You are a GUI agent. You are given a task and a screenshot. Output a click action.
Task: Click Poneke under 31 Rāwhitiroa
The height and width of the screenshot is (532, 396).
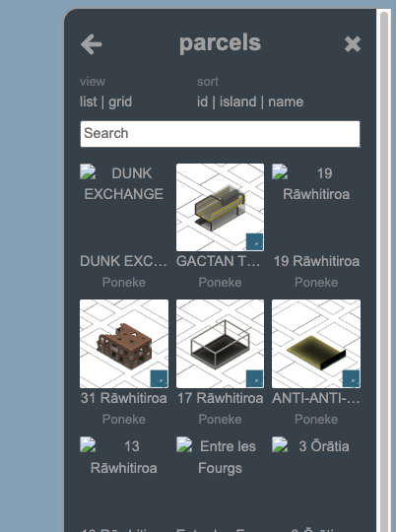click(x=124, y=419)
